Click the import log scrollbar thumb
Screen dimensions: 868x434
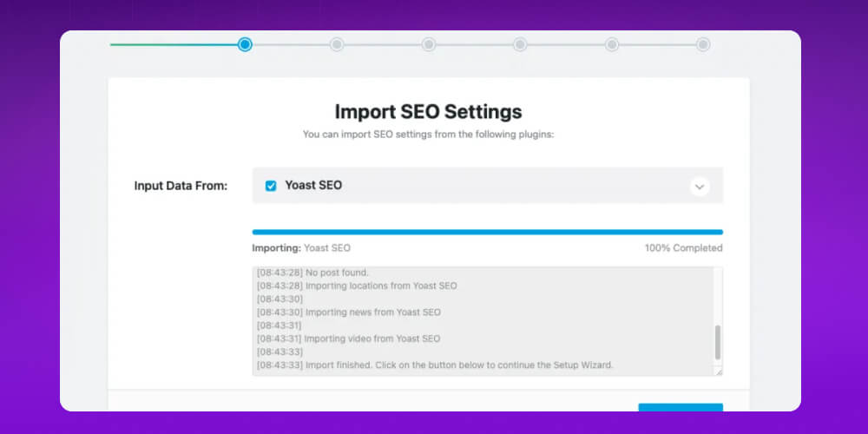(x=718, y=343)
